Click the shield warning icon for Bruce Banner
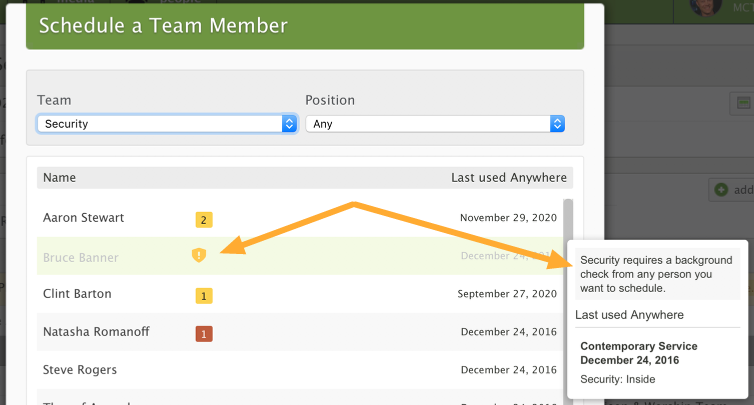This screenshot has width=754, height=405. tap(199, 255)
